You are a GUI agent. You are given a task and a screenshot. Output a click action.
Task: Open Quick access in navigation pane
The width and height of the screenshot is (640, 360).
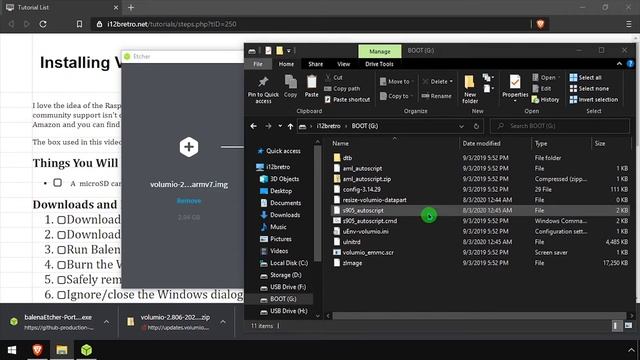283,151
